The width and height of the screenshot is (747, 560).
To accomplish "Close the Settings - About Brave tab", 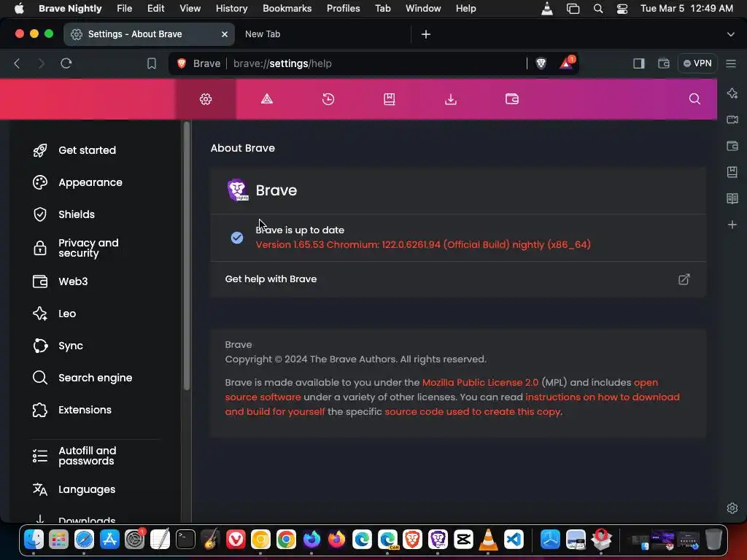I will 225,34.
